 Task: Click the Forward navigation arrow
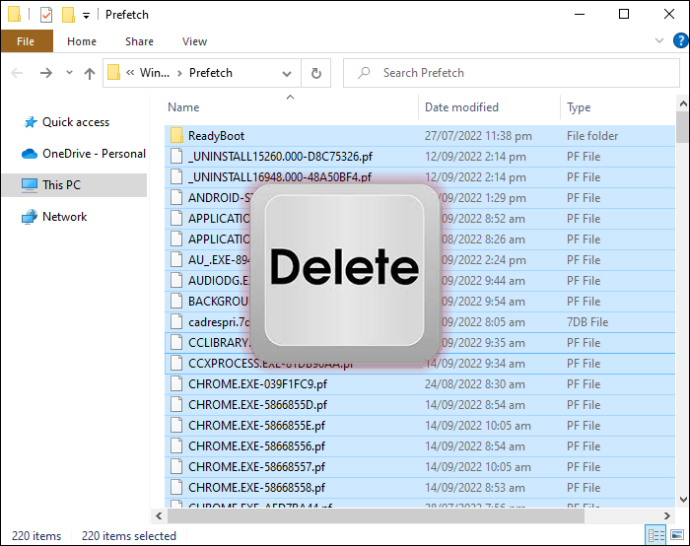46,73
